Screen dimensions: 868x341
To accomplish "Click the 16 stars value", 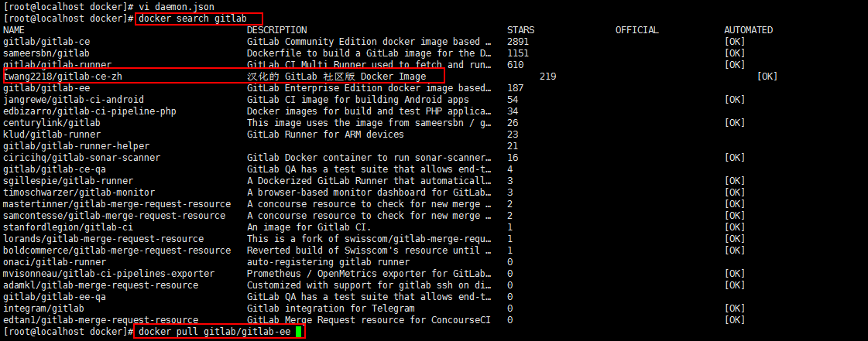I will (x=512, y=158).
